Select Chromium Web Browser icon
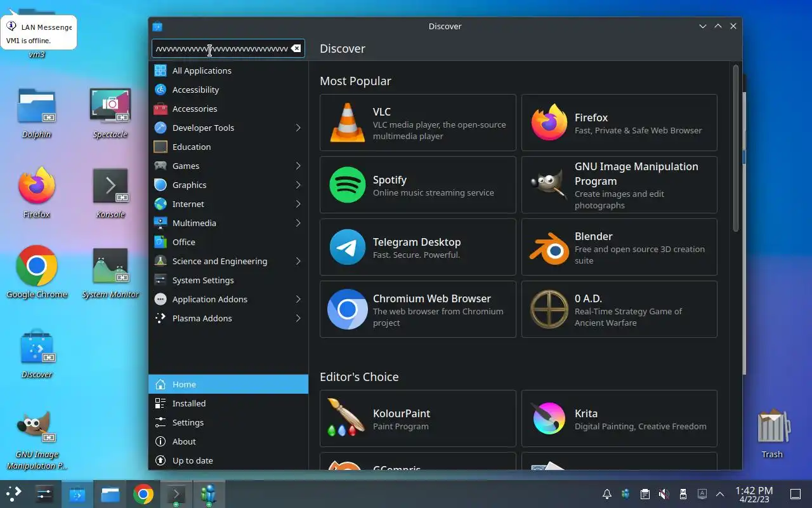812x508 pixels. point(348,309)
